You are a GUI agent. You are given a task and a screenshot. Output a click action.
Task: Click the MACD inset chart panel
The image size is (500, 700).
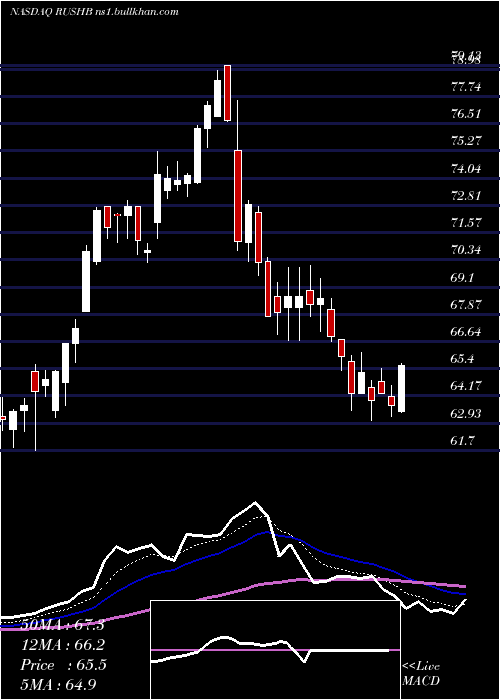tap(275, 650)
